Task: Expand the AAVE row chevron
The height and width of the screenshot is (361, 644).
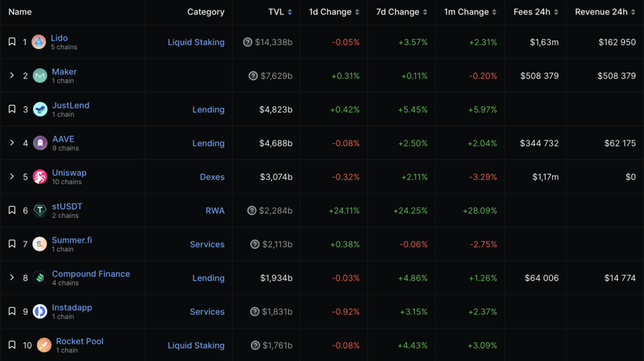Action: click(12, 143)
